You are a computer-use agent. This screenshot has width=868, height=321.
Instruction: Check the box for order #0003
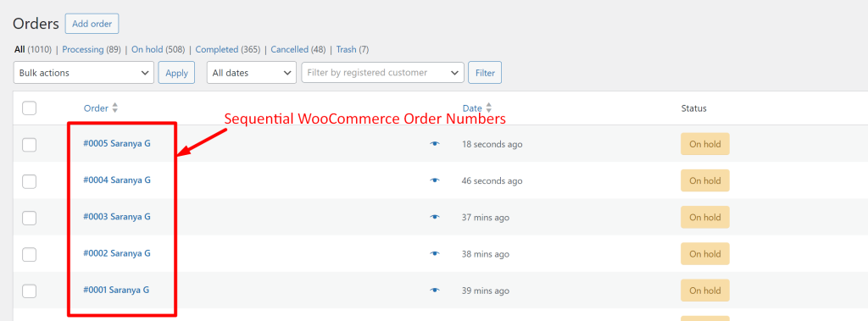tap(30, 218)
